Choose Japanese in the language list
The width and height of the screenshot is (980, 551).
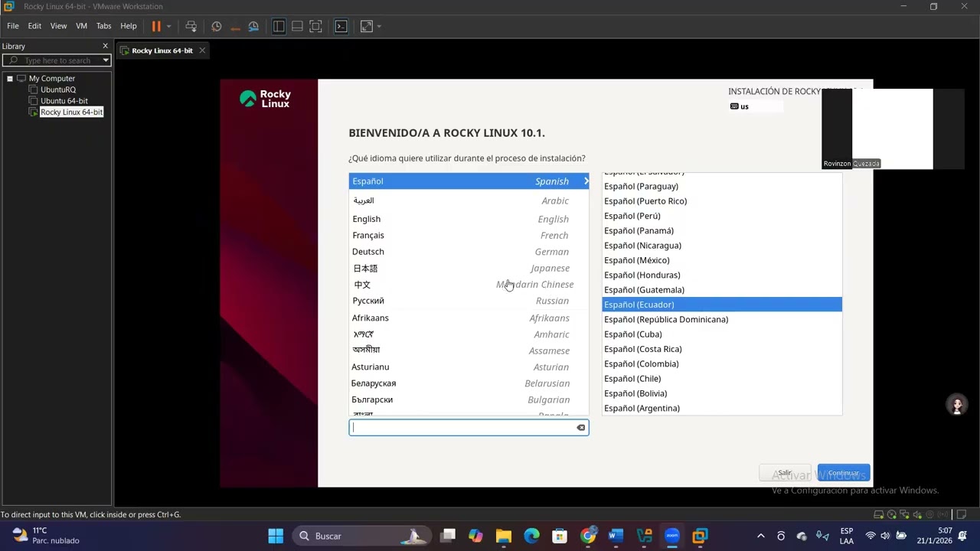point(469,269)
